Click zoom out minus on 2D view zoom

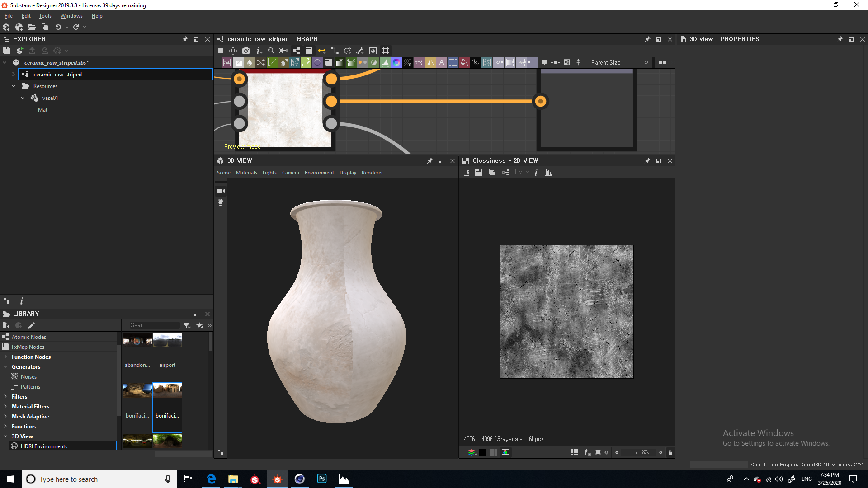tap(617, 452)
